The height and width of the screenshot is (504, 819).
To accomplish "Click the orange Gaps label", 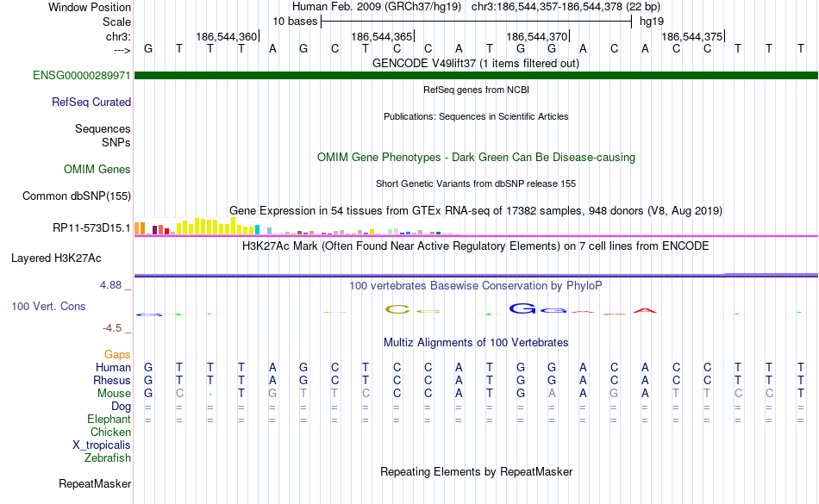I will point(117,354).
